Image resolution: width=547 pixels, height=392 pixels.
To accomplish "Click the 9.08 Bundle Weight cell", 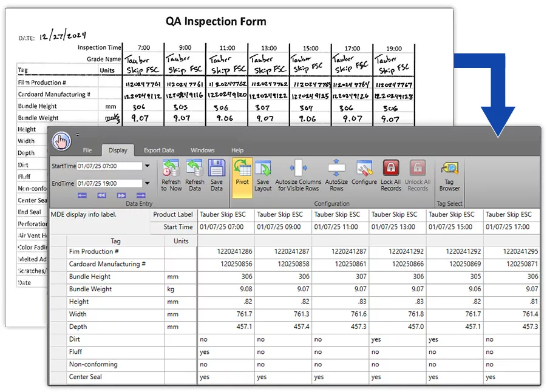I will [226, 289].
